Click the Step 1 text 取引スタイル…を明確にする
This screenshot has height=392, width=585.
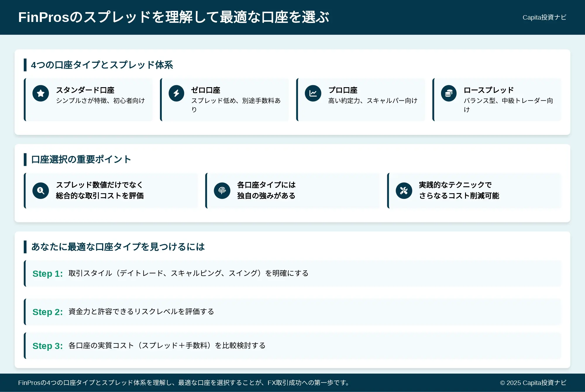click(x=188, y=273)
